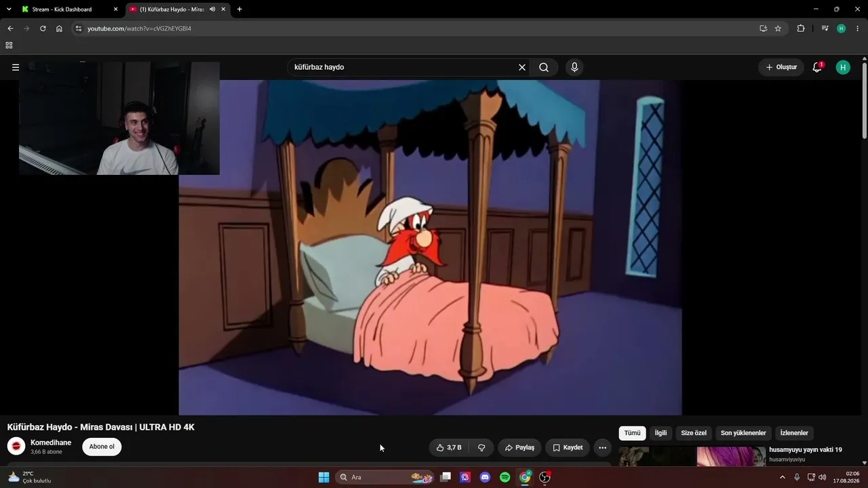Open the suggested video thumbnail in sidebar
868x488 pixels.
point(692,456)
